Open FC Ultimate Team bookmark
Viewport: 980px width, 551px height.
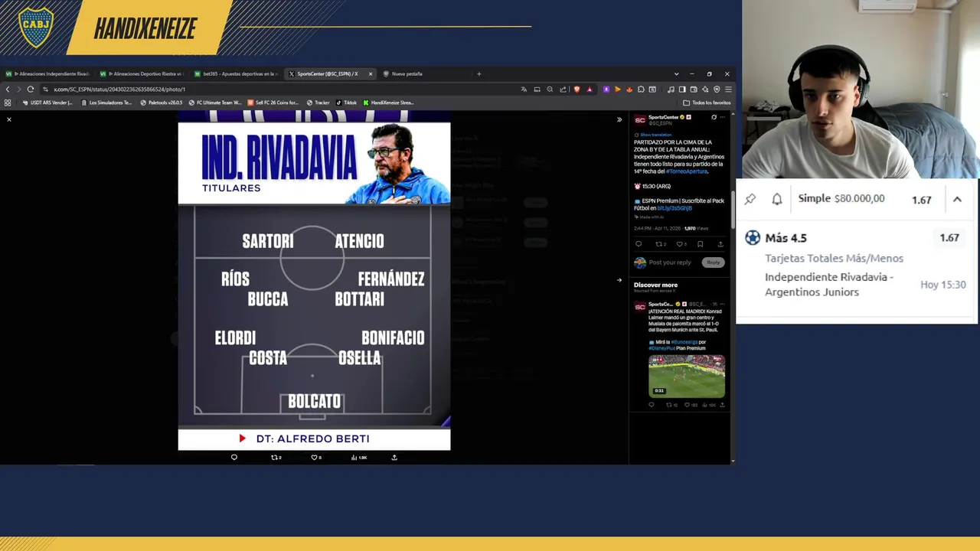pyautogui.click(x=214, y=103)
